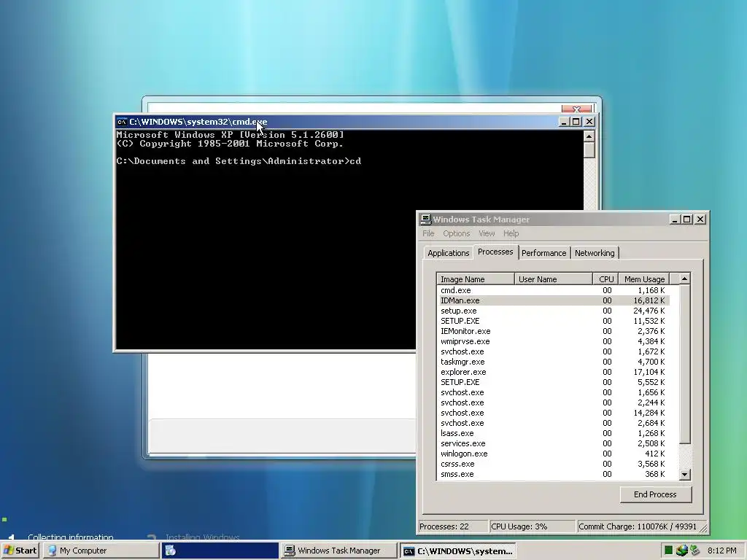747x560 pixels.
Task: Switch to the Networking tab
Action: click(x=595, y=253)
